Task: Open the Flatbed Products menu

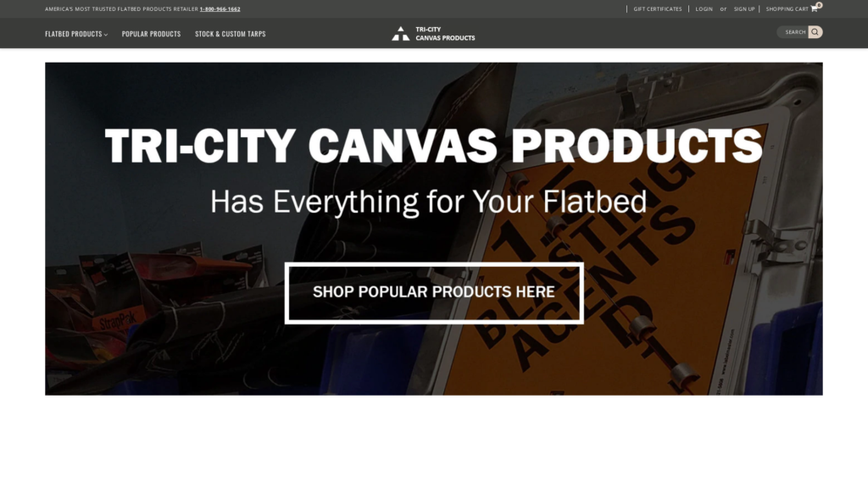Action: click(74, 34)
